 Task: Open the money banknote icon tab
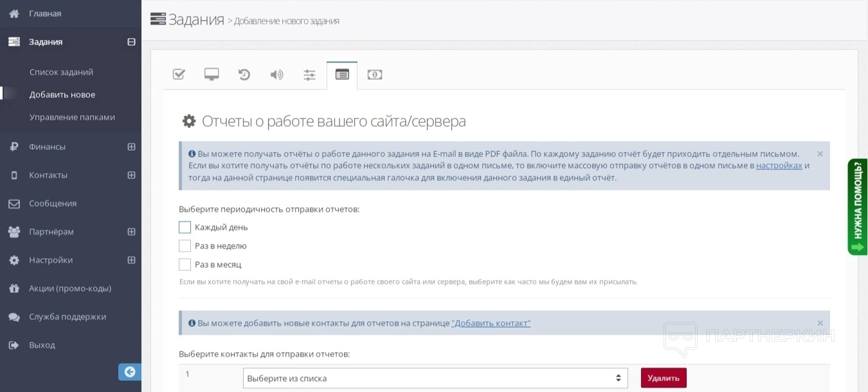[x=375, y=75]
